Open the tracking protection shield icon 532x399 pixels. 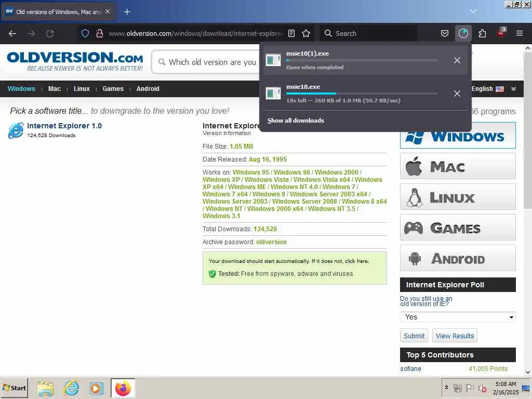coord(85,33)
